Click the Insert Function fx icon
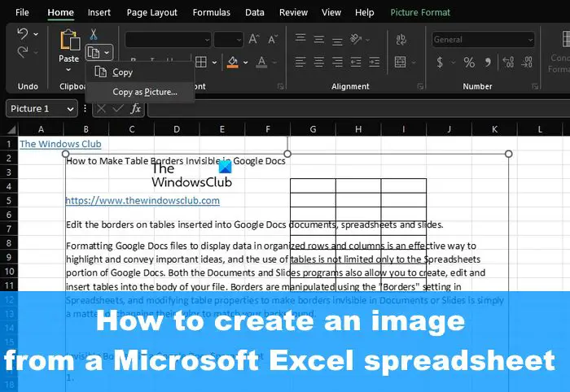 pyautogui.click(x=136, y=108)
